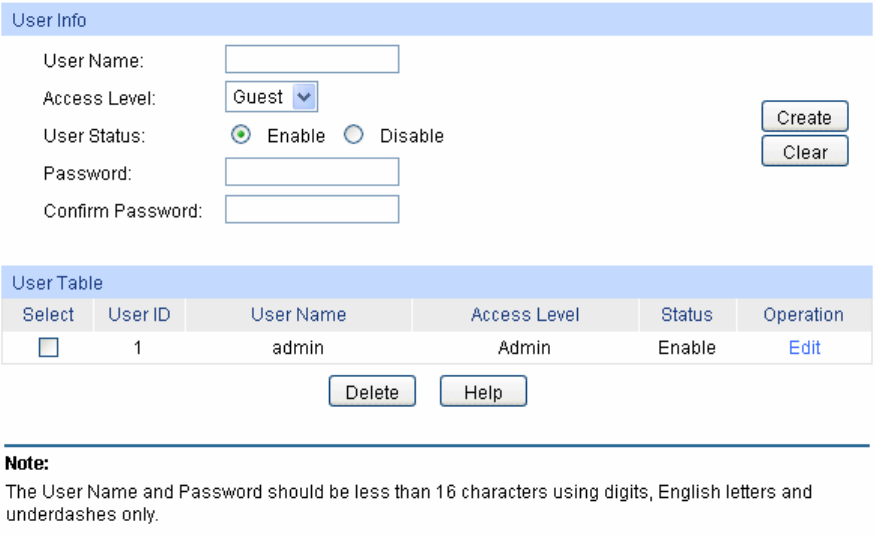Select the Enable user status radio button
The image size is (876, 536).
pyautogui.click(x=240, y=136)
